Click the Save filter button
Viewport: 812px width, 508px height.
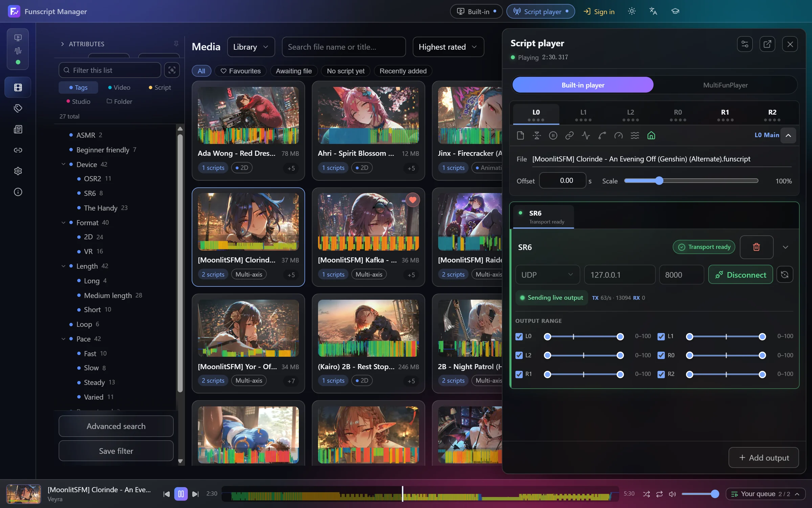[116, 451]
